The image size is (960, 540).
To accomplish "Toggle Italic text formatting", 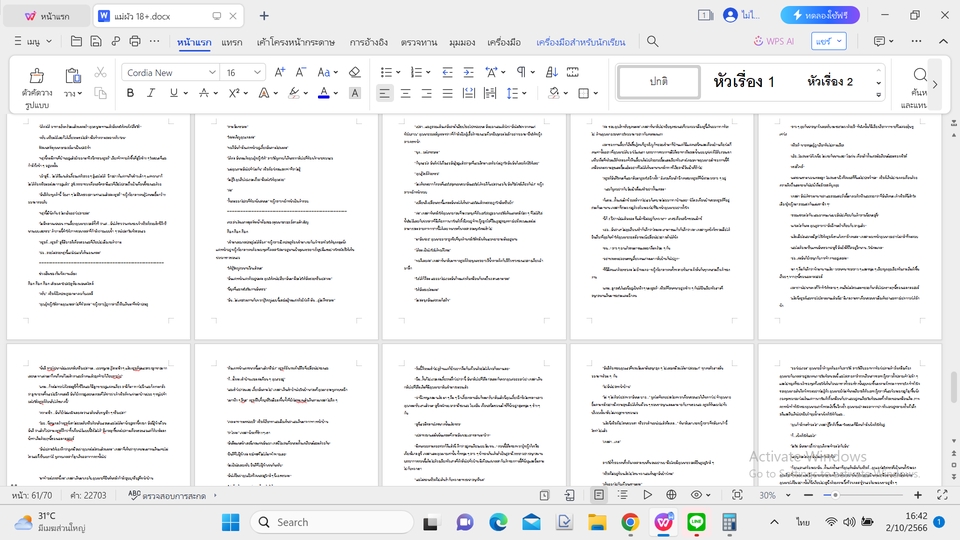I will [x=151, y=93].
